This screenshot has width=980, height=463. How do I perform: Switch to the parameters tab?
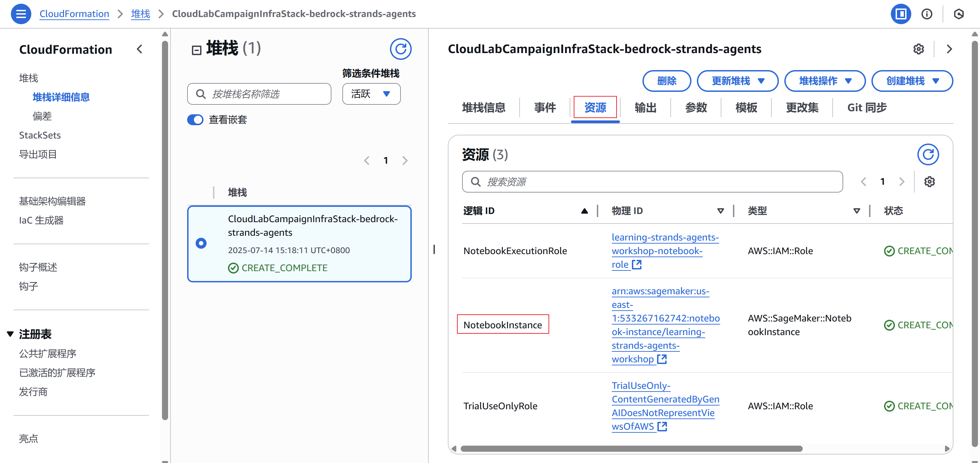click(696, 108)
